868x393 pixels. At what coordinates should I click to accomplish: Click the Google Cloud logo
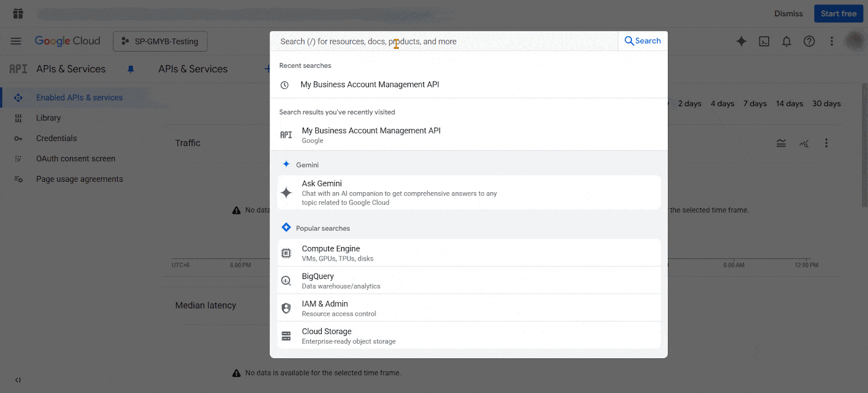(67, 41)
